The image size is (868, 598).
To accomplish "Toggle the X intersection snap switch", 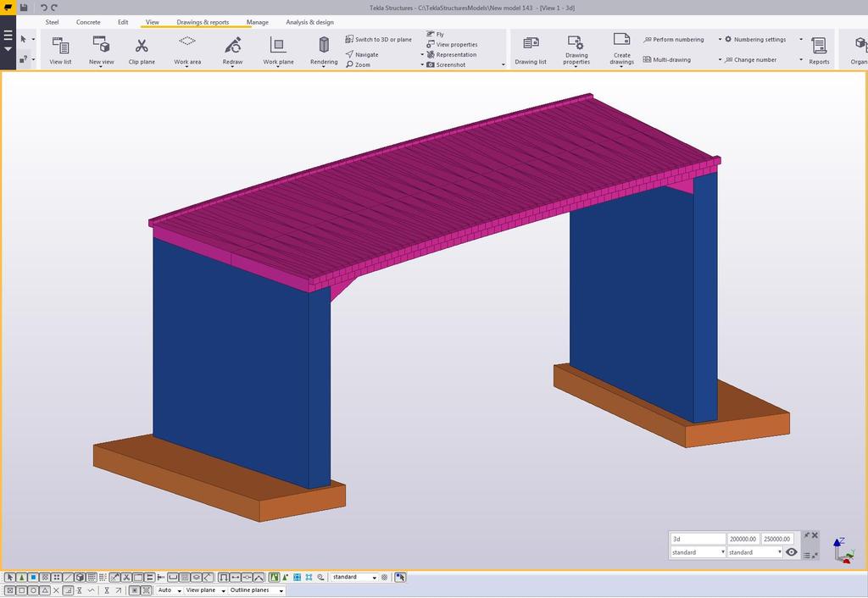I will tap(56, 590).
